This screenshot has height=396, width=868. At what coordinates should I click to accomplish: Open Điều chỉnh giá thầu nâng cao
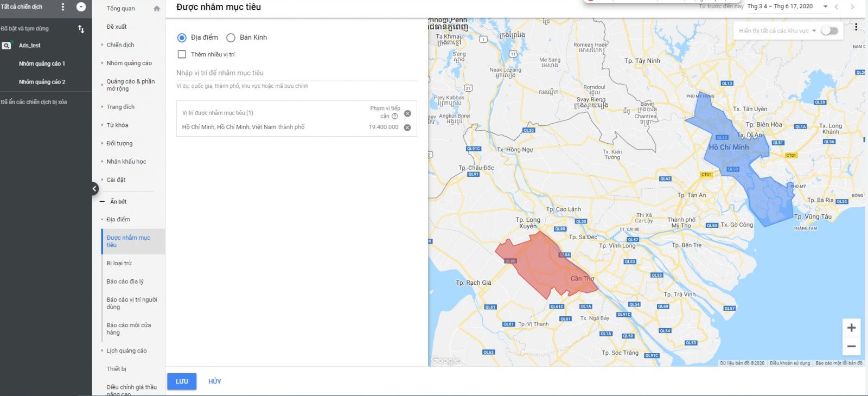pos(131,390)
